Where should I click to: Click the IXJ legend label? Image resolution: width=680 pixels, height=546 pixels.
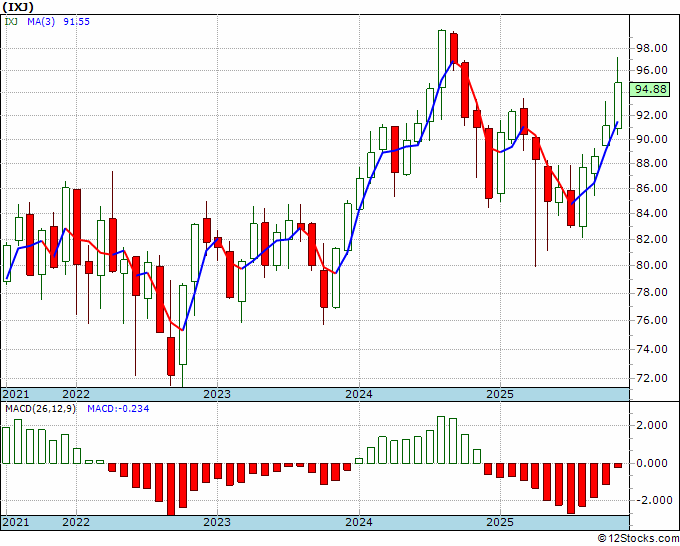coord(11,22)
